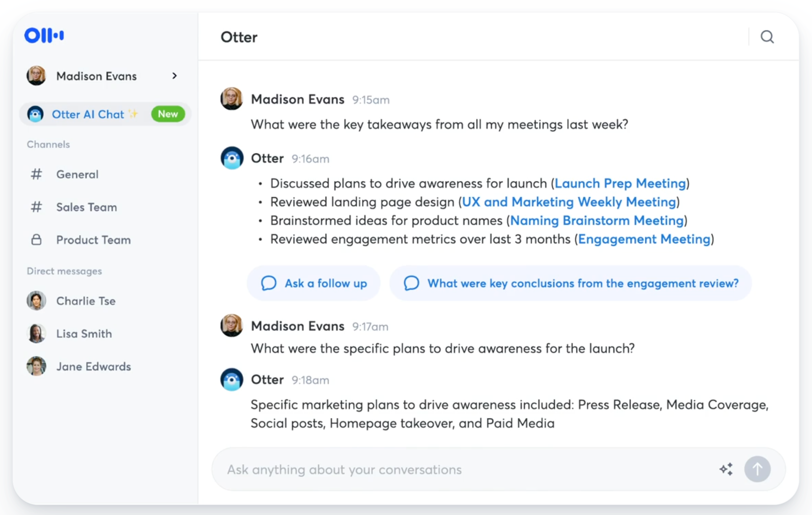Image resolution: width=812 pixels, height=515 pixels.
Task: Open direct message with Jane Edwards
Action: point(93,367)
